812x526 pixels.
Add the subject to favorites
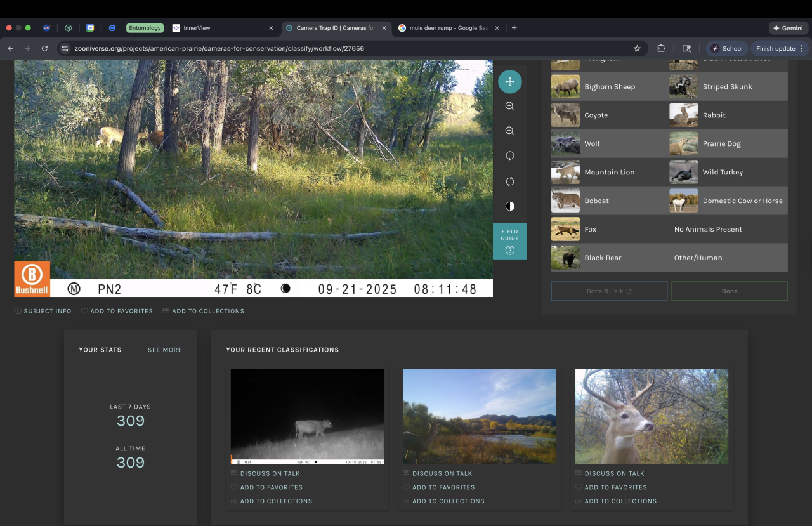pyautogui.click(x=117, y=311)
